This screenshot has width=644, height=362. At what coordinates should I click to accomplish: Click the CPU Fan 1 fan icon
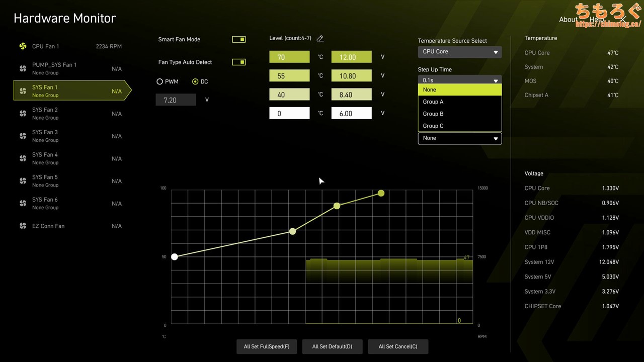tap(23, 46)
